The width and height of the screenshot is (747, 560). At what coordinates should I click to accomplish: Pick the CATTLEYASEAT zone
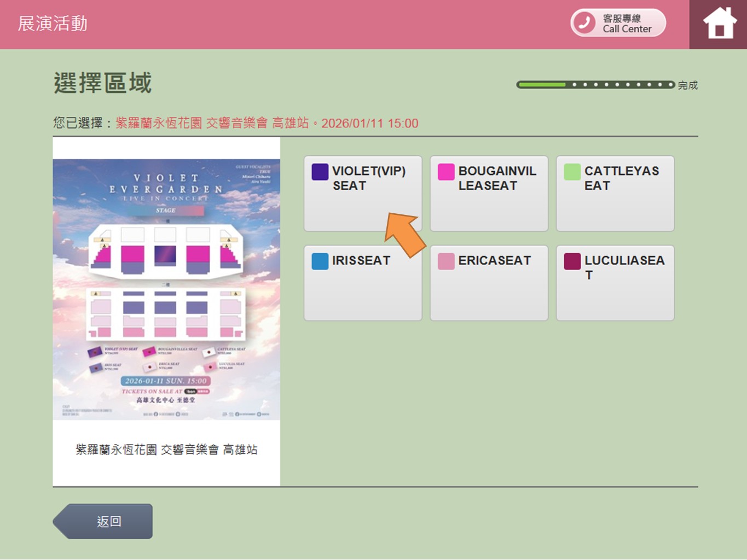click(615, 193)
